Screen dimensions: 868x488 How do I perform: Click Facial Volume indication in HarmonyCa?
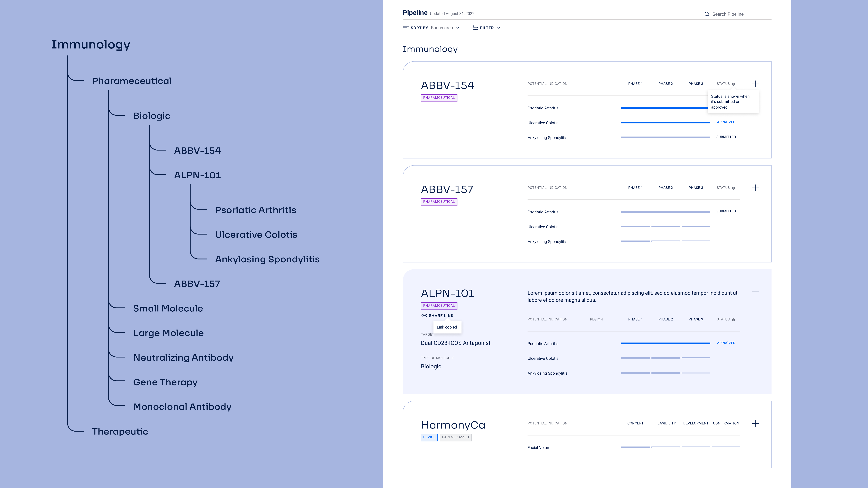pyautogui.click(x=540, y=448)
